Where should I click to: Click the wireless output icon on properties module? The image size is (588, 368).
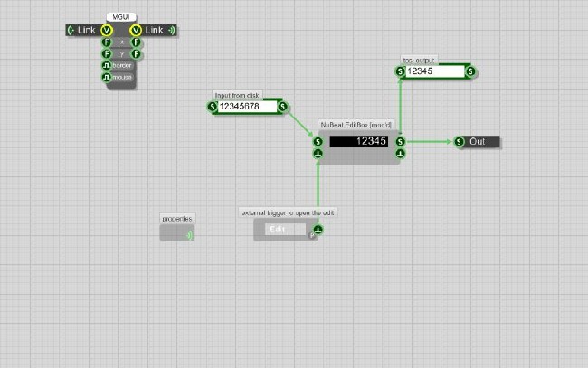tap(189, 235)
